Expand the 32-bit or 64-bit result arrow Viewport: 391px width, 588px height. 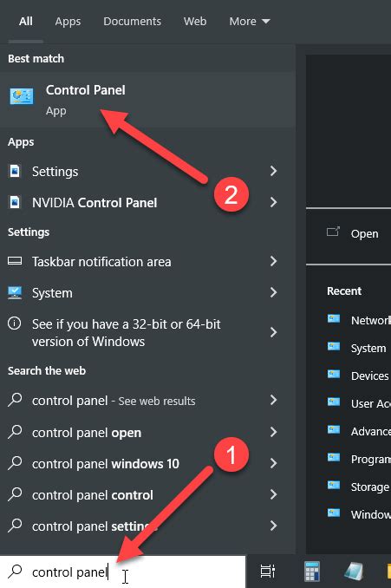[x=274, y=332]
